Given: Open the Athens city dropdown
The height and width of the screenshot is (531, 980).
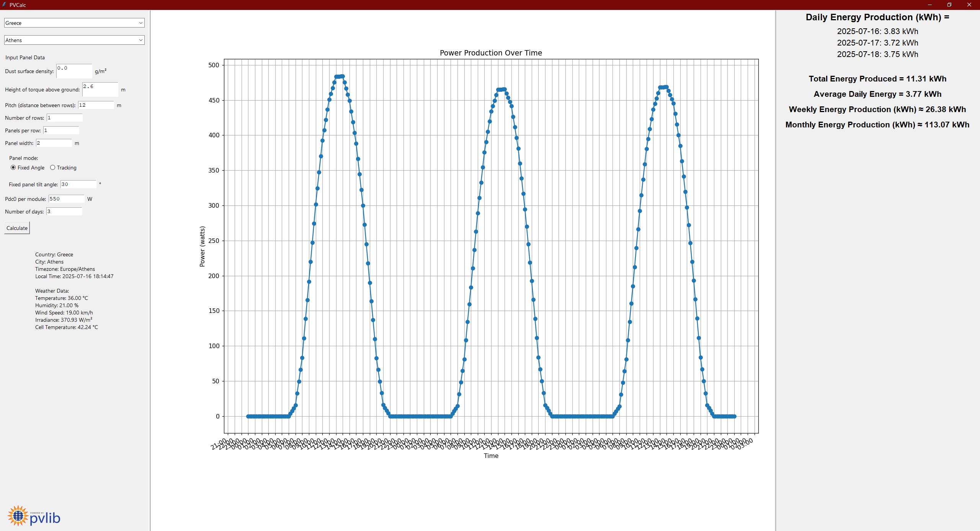Looking at the screenshot, I should pyautogui.click(x=74, y=40).
